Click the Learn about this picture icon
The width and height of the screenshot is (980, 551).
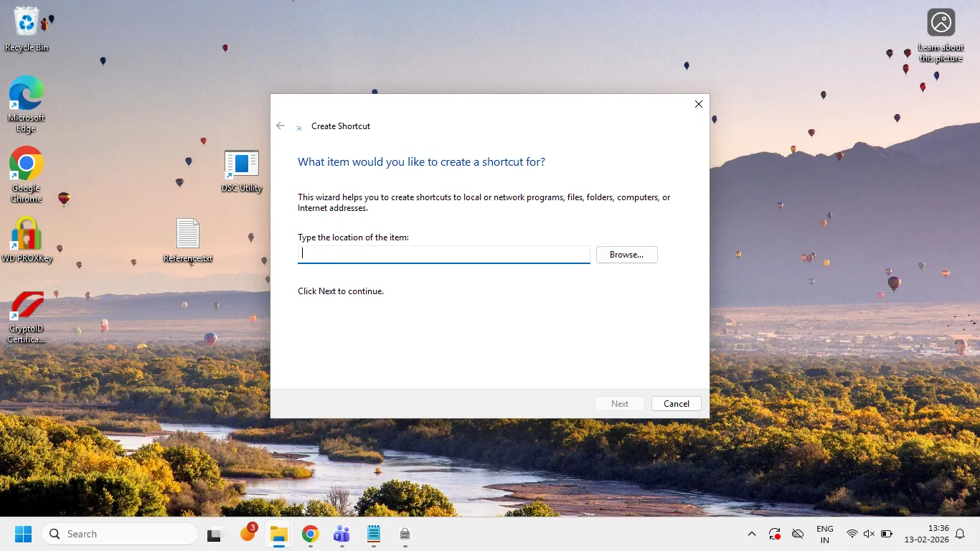tap(941, 35)
